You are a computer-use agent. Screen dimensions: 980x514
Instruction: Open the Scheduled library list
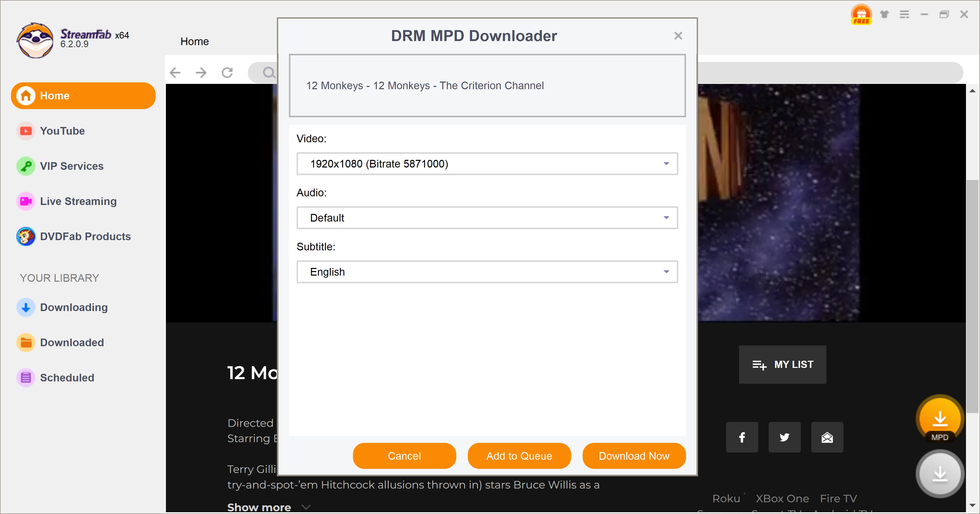67,378
